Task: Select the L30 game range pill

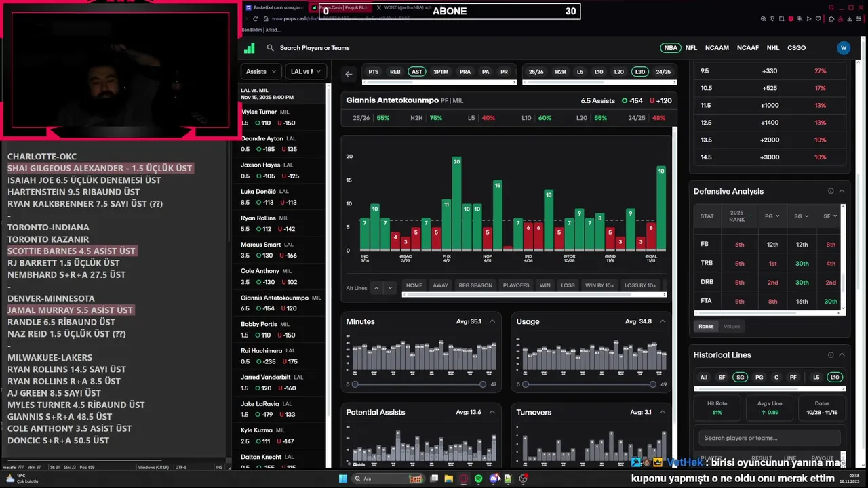Action: coord(639,72)
